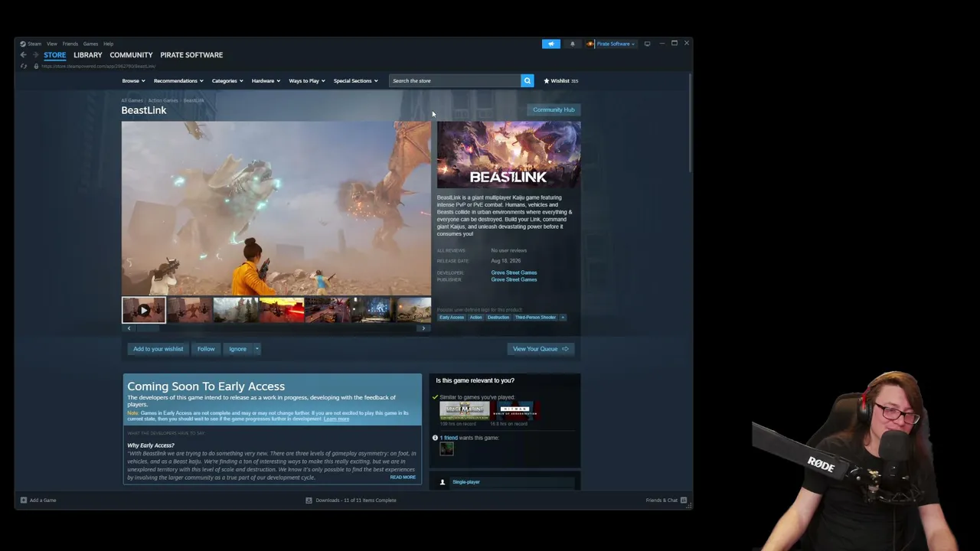Click the Pirate Software profile avatar
Viewport: 980px width, 551px height.
590,44
